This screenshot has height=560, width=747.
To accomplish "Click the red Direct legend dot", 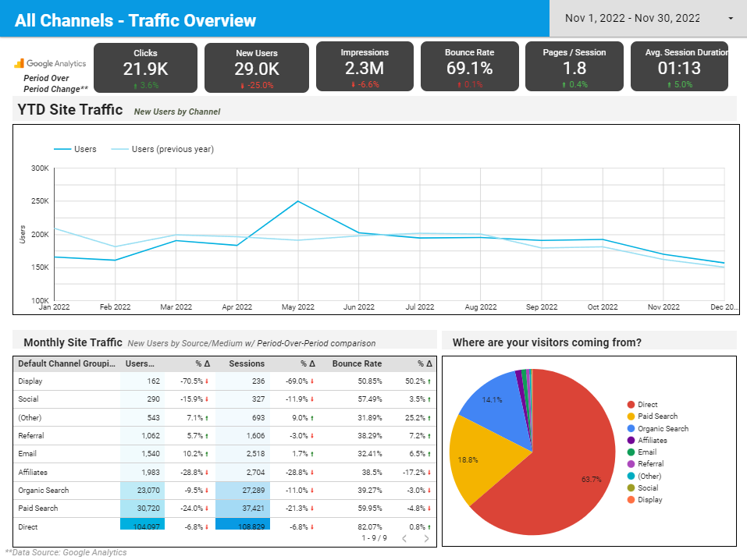I will [x=631, y=405].
